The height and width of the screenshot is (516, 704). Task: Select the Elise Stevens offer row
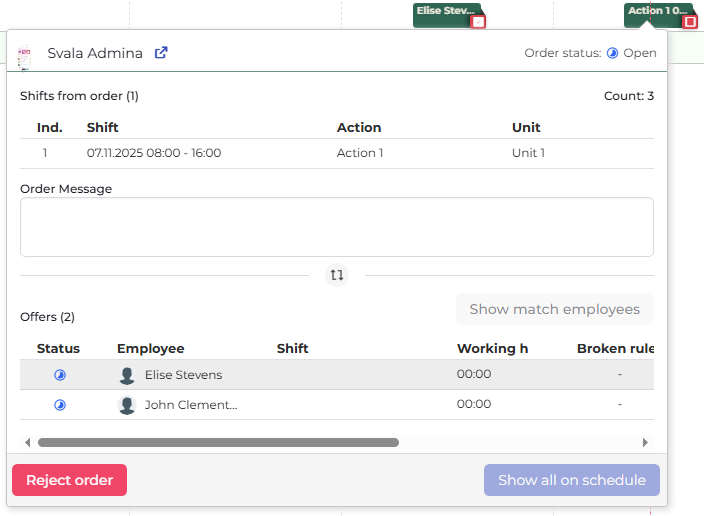click(336, 375)
